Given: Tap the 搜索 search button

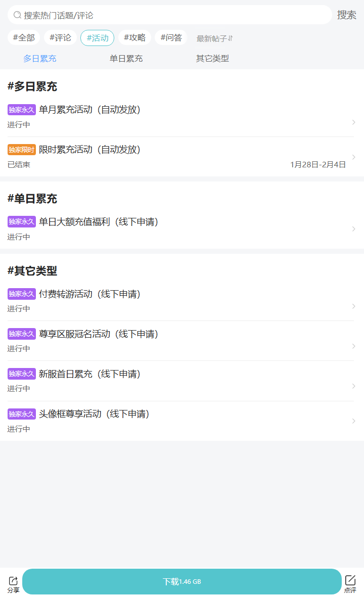Looking at the screenshot, I should 346,15.
